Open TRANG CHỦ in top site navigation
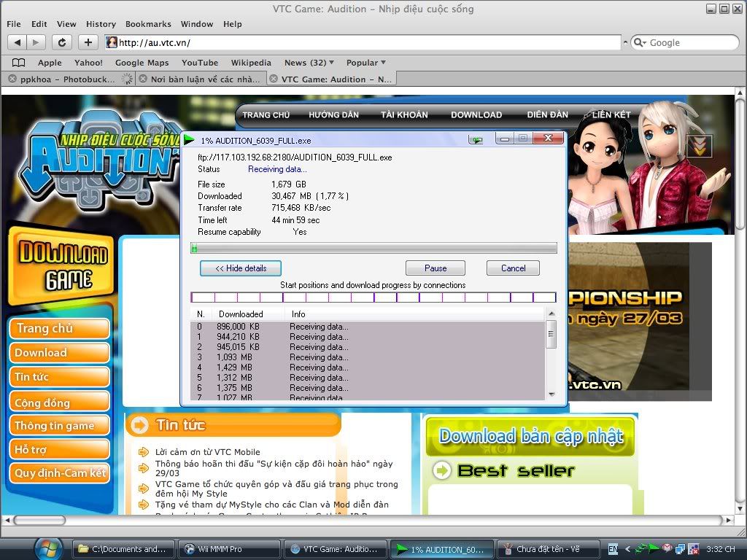 266,114
